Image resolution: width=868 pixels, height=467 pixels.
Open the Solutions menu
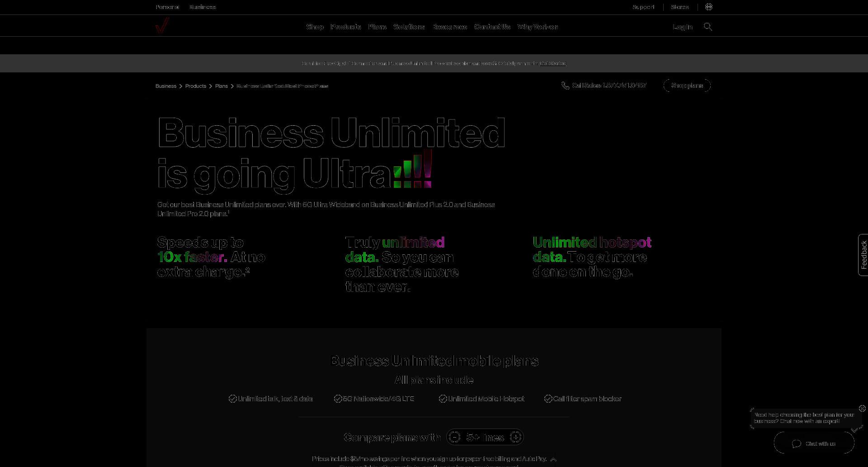(409, 27)
